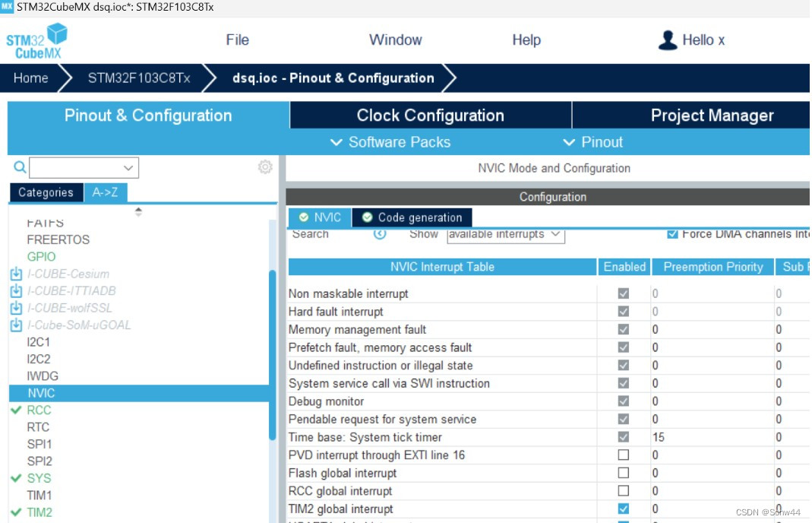This screenshot has width=812, height=523.
Task: Expand the Pinout dropdown menu
Action: point(592,142)
